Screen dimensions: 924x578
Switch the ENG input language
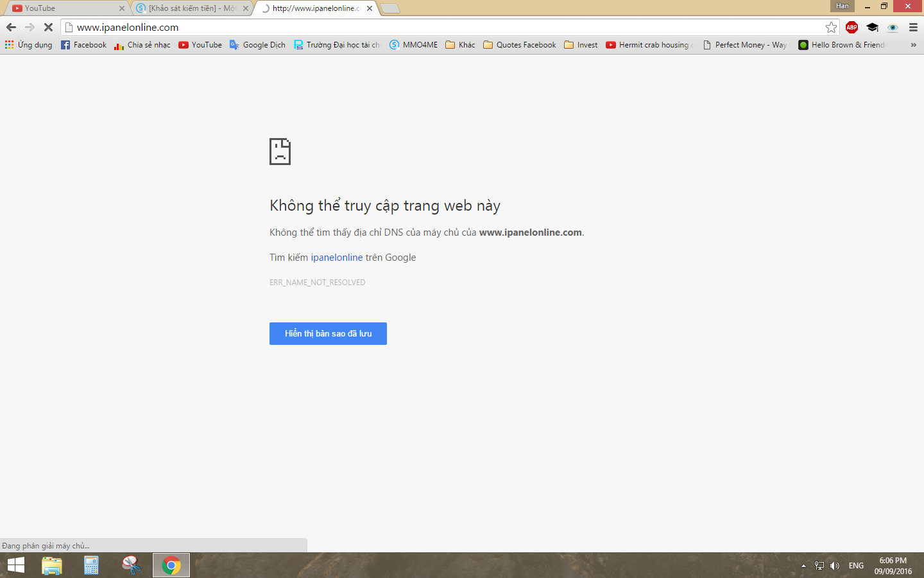click(856, 566)
